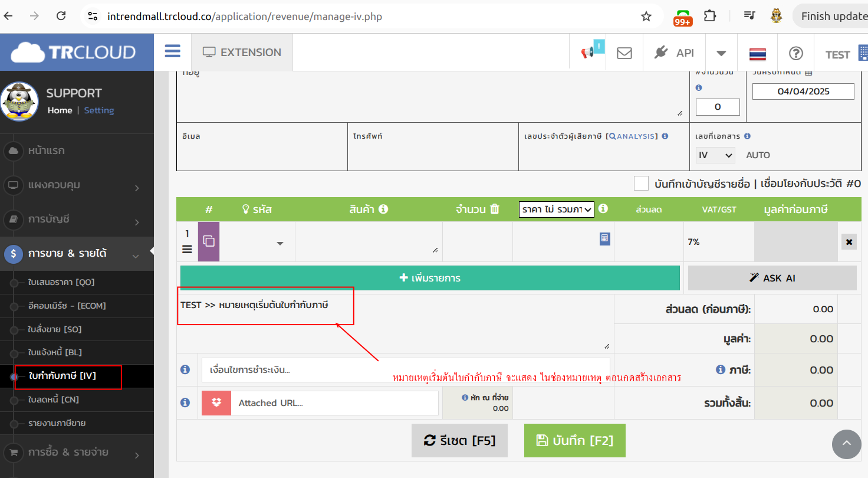This screenshot has width=868, height=478.
Task: Click the TEST company label in header
Action: tap(837, 54)
